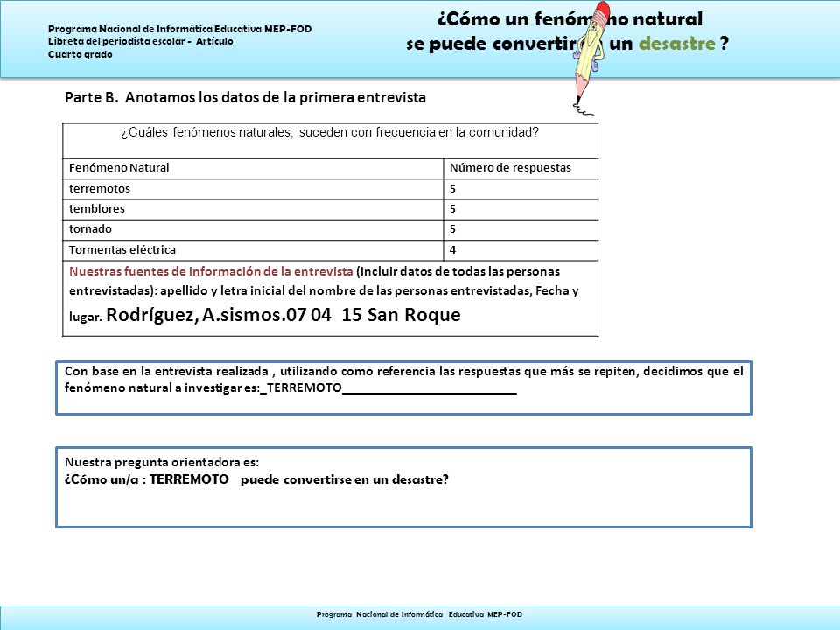Click the 'Cuarto grado' label
This screenshot has height=630, width=840.
coord(80,54)
